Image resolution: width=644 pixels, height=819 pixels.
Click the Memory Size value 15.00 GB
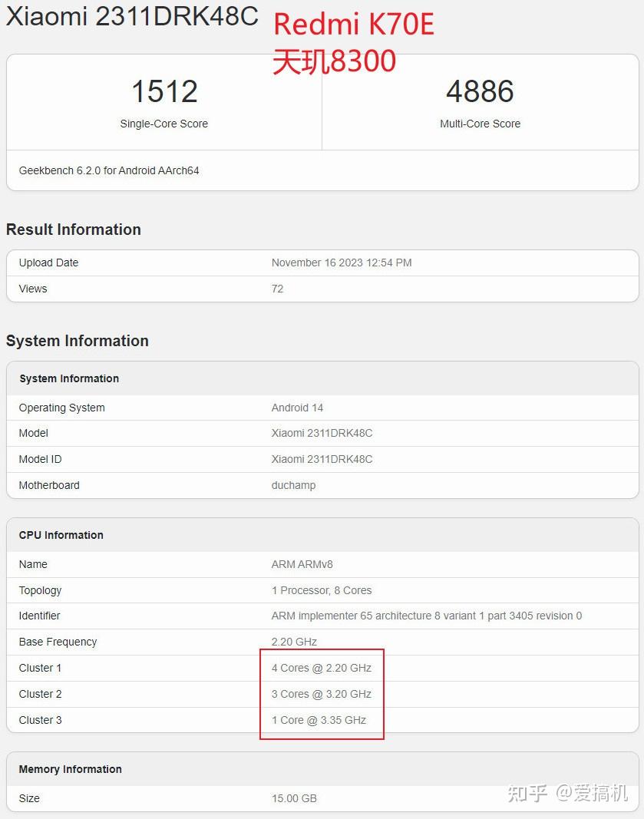click(x=294, y=798)
